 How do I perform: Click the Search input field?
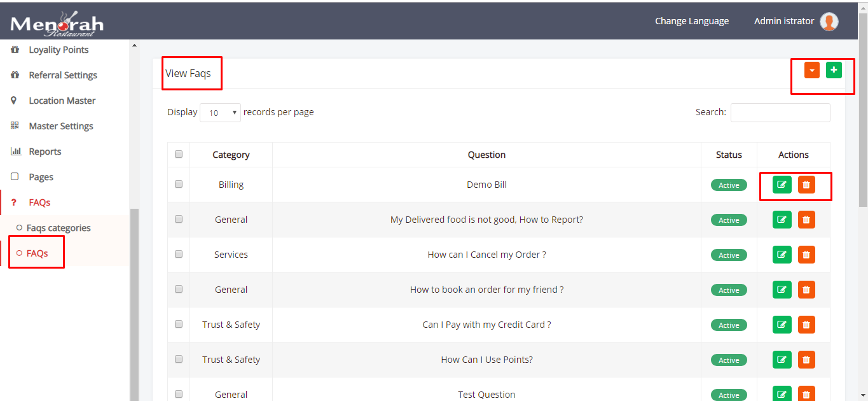coord(780,113)
